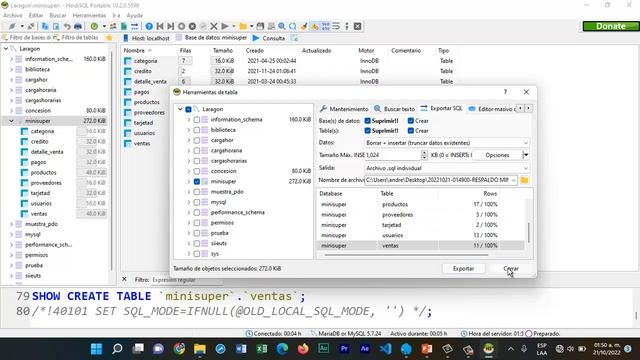Collapse the Laragon root node in the dialog
640x360 pixels.
point(180,109)
